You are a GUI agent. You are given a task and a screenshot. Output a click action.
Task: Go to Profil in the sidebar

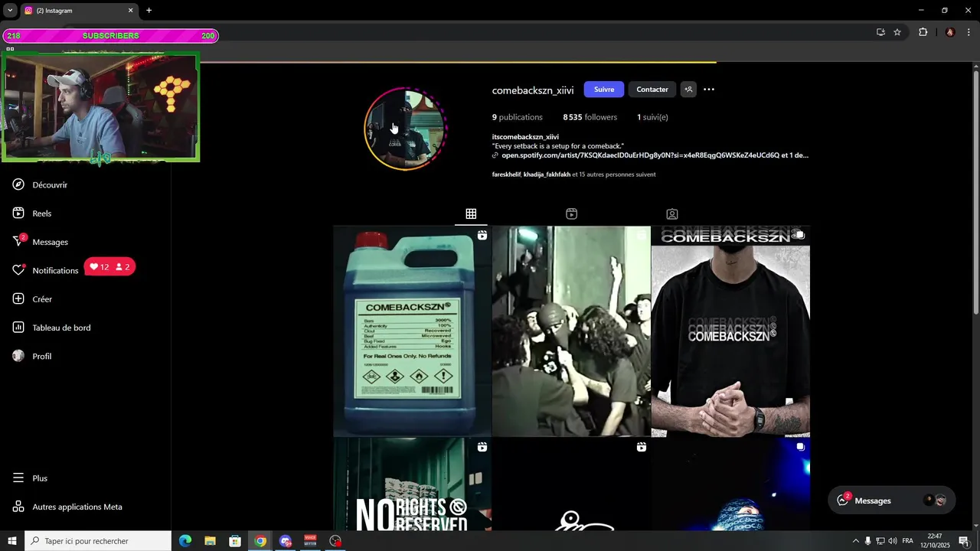[32, 356]
